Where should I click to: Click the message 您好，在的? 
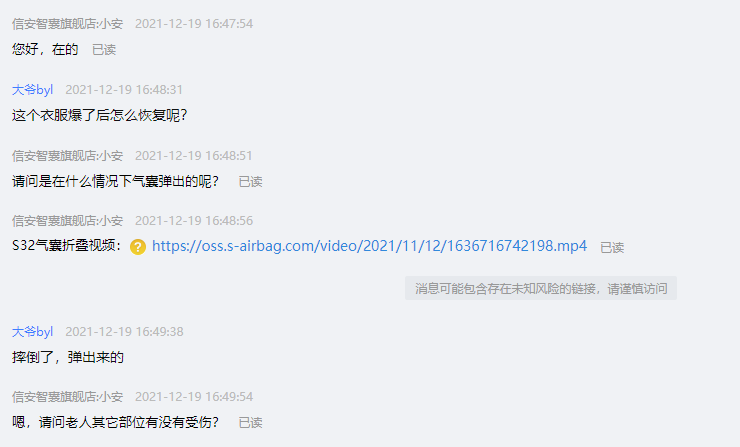(45, 49)
